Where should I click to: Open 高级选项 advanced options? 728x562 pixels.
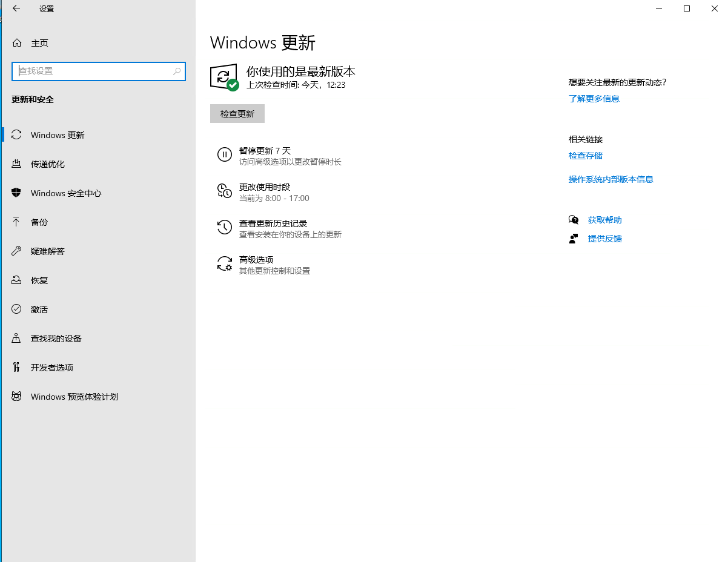coord(263,265)
